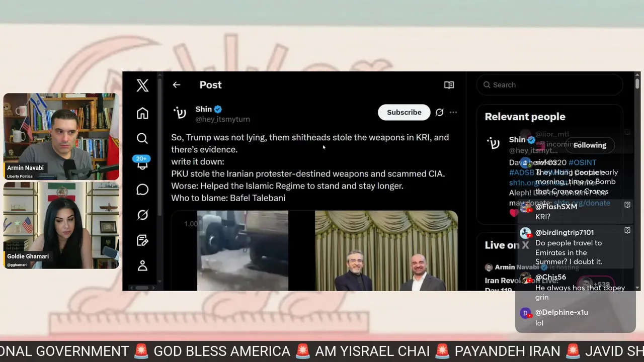The width and height of the screenshot is (644, 362).
Task: Click the Goldie Ghamari name label
Action: click(28, 256)
